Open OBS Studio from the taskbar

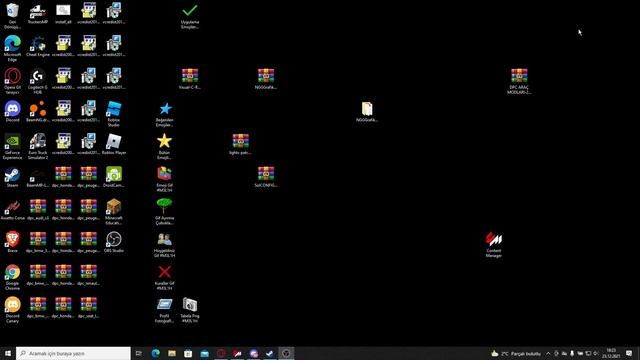click(x=286, y=353)
